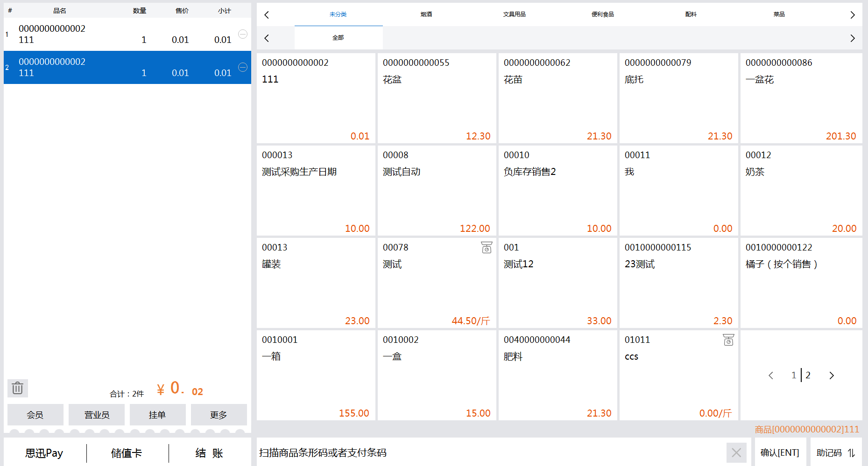Select the 全部 subcategory tab
This screenshot has height=466, width=868.
pyautogui.click(x=339, y=38)
